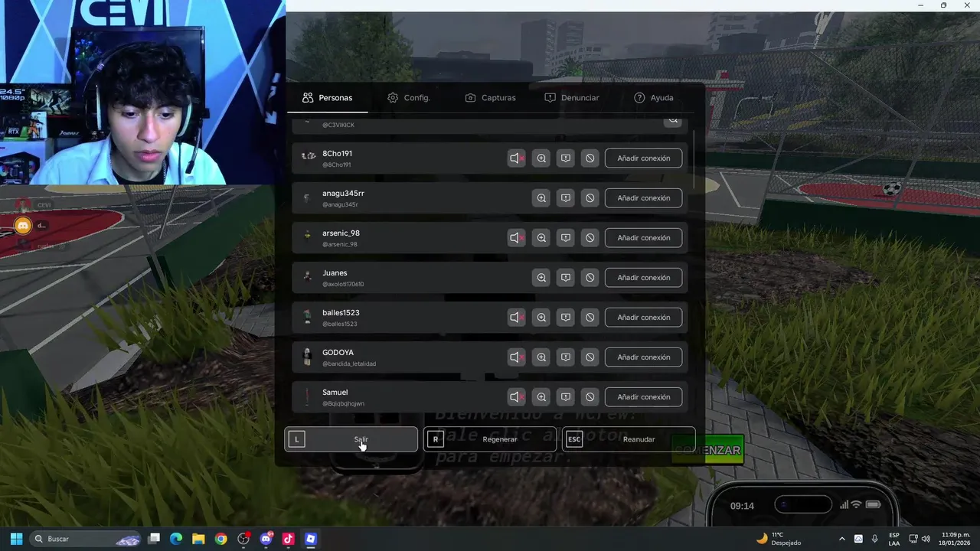Click Regenerar to respawn character

tap(490, 439)
